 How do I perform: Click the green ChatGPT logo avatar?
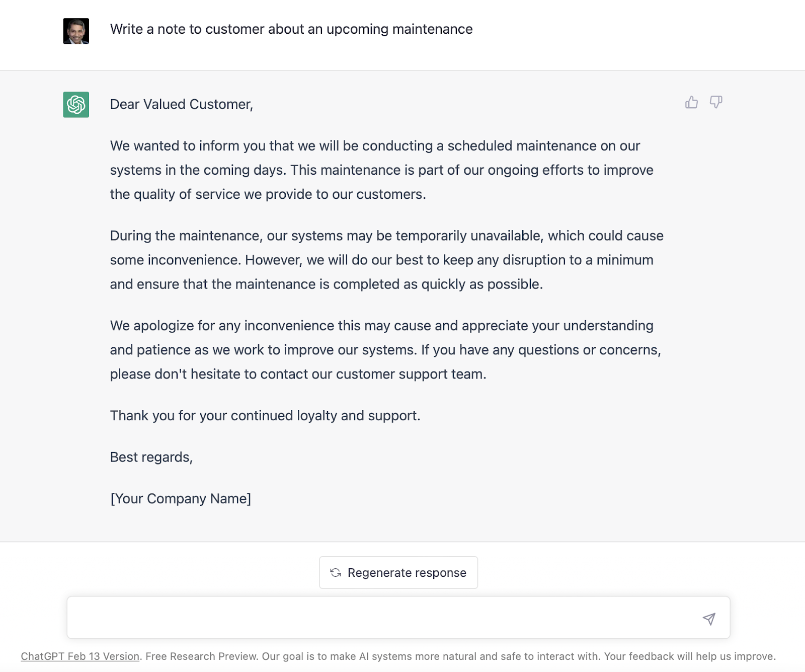[x=76, y=105]
